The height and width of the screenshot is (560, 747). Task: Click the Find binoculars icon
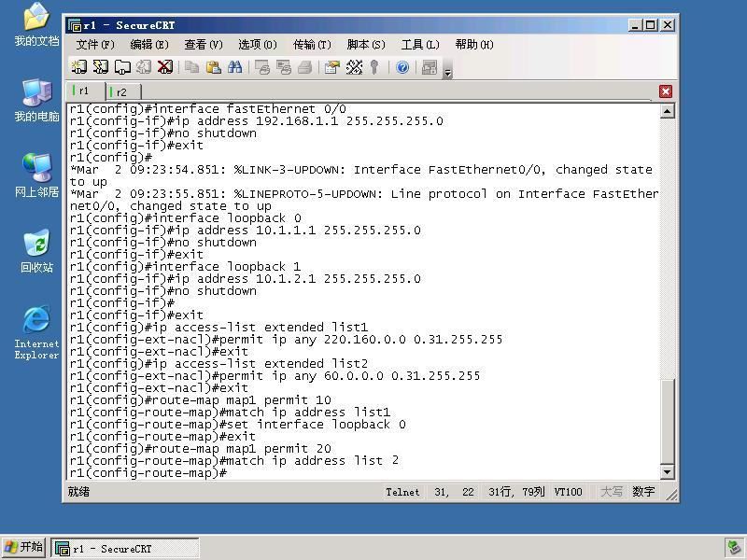(235, 67)
